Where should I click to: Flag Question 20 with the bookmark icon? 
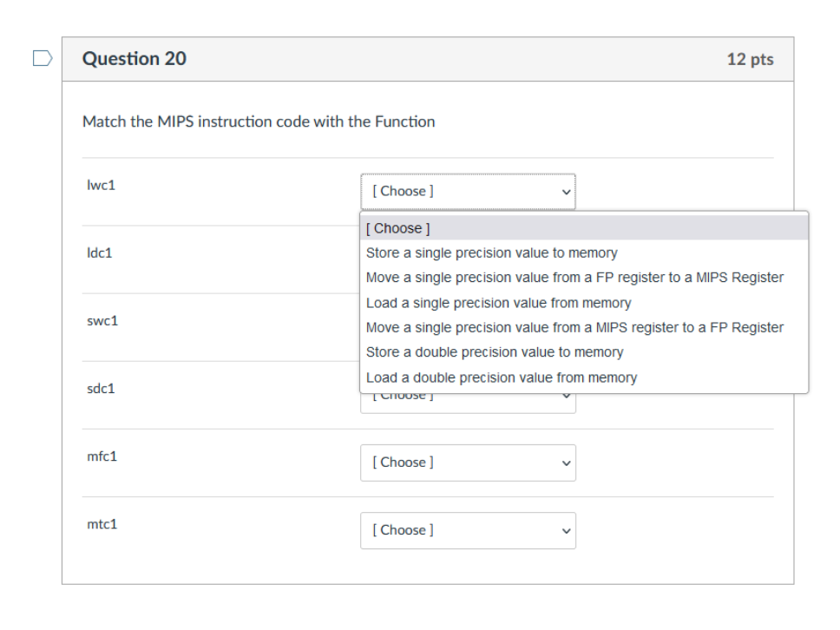point(42,59)
